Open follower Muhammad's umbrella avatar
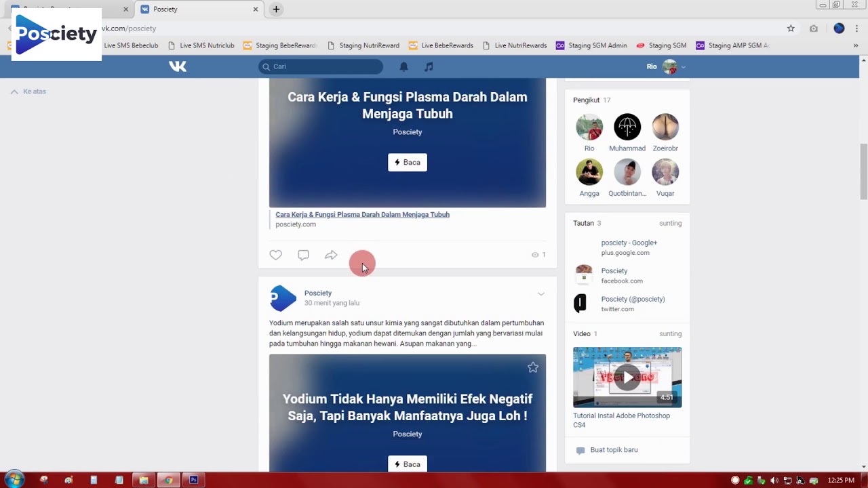 627,127
